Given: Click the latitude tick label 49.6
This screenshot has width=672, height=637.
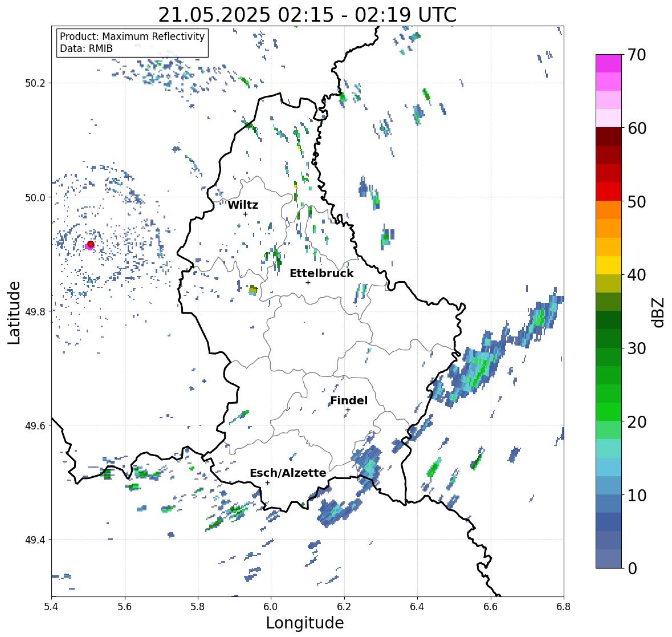Looking at the screenshot, I should 35,425.
